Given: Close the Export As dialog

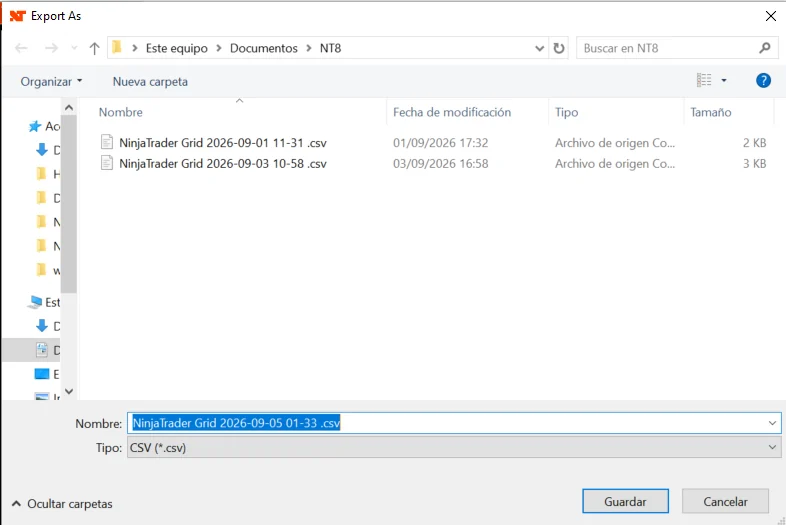Looking at the screenshot, I should click(x=770, y=16).
